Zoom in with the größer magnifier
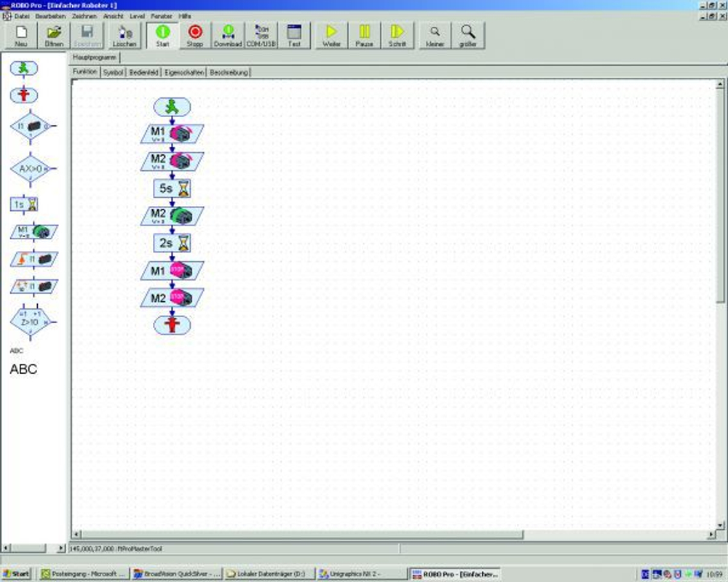Image resolution: width=728 pixels, height=582 pixels. [x=467, y=35]
